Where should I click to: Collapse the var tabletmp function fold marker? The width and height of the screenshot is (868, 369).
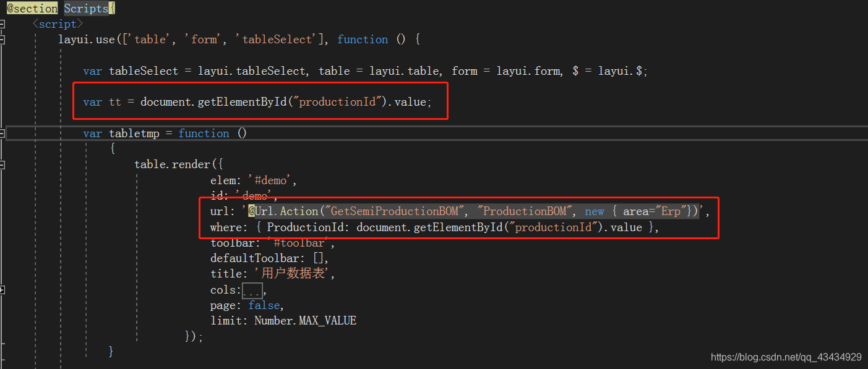(x=2, y=134)
